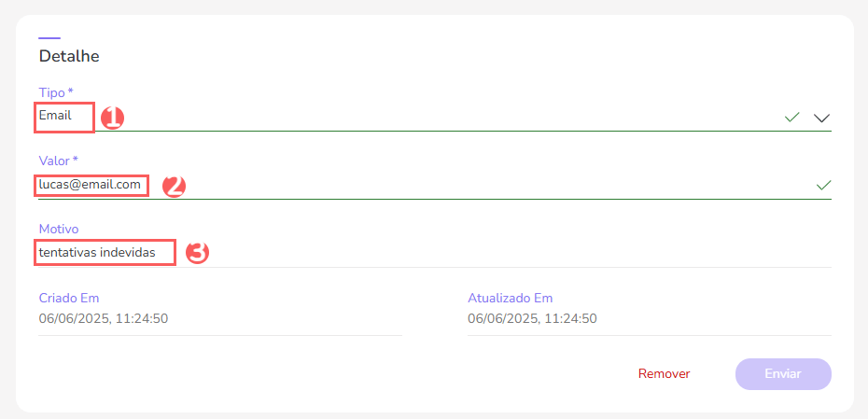Expand the Tipo dropdown chevron arrow
This screenshot has width=868, height=419.
click(821, 118)
